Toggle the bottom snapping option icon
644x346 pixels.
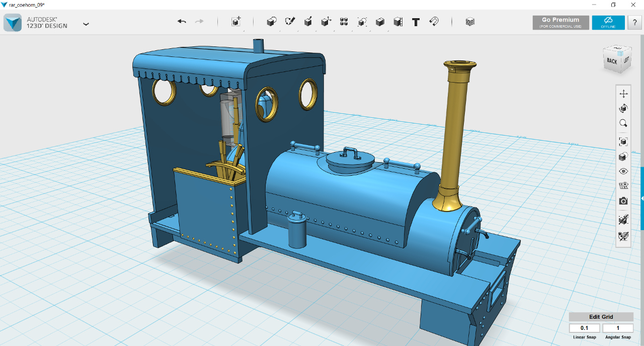click(623, 236)
